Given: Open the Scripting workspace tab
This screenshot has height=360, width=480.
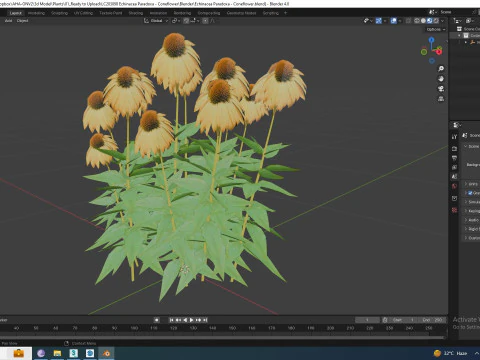Looking at the screenshot, I should [x=270, y=13].
